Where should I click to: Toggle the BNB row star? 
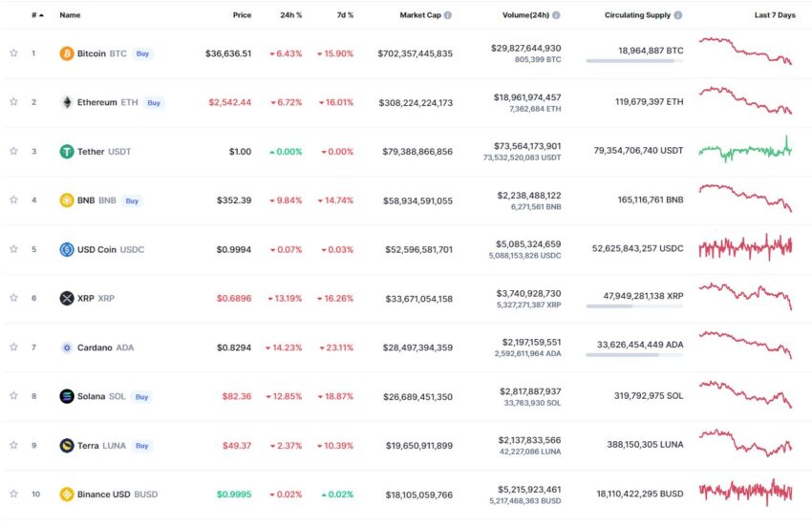point(14,200)
